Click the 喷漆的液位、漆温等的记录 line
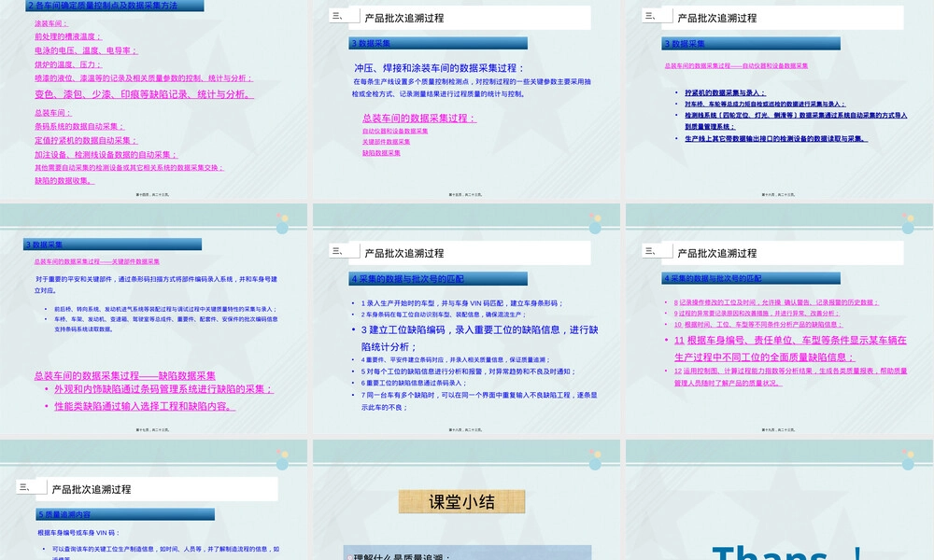This screenshot has width=934, height=560. (144, 78)
